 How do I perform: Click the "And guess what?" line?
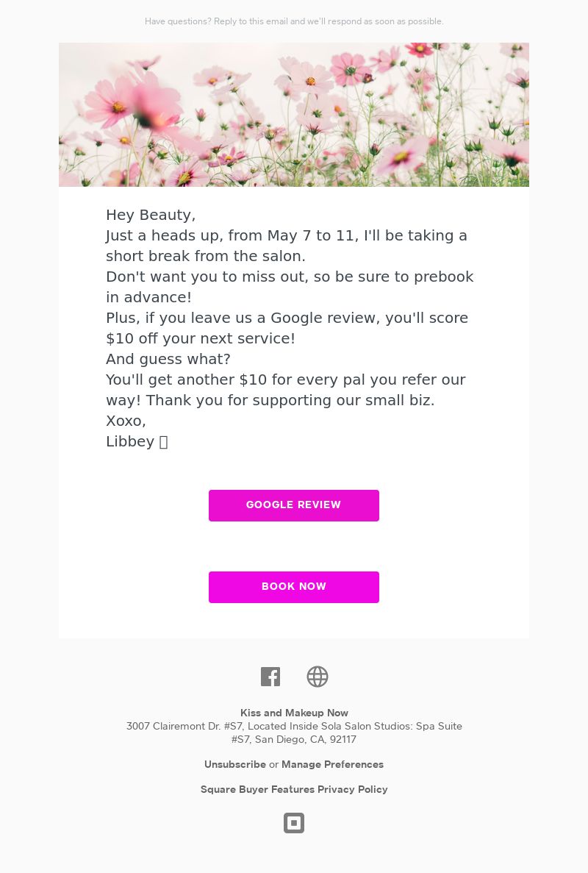(x=168, y=359)
